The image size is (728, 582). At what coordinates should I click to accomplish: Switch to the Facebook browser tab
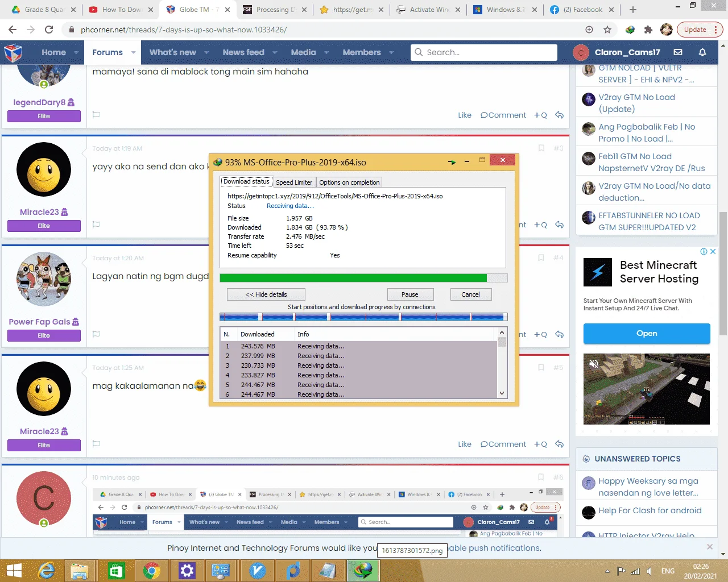[582, 10]
